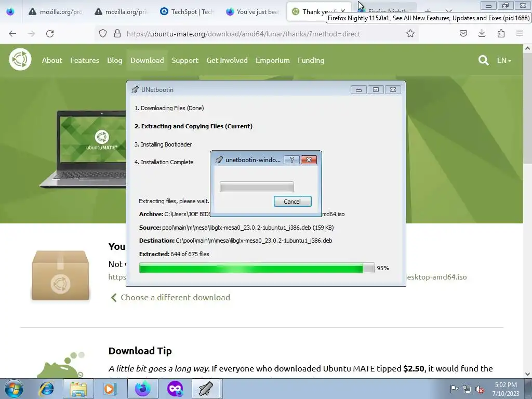Click the Destination path text
Screen dimensions: 532x399
click(x=254, y=241)
